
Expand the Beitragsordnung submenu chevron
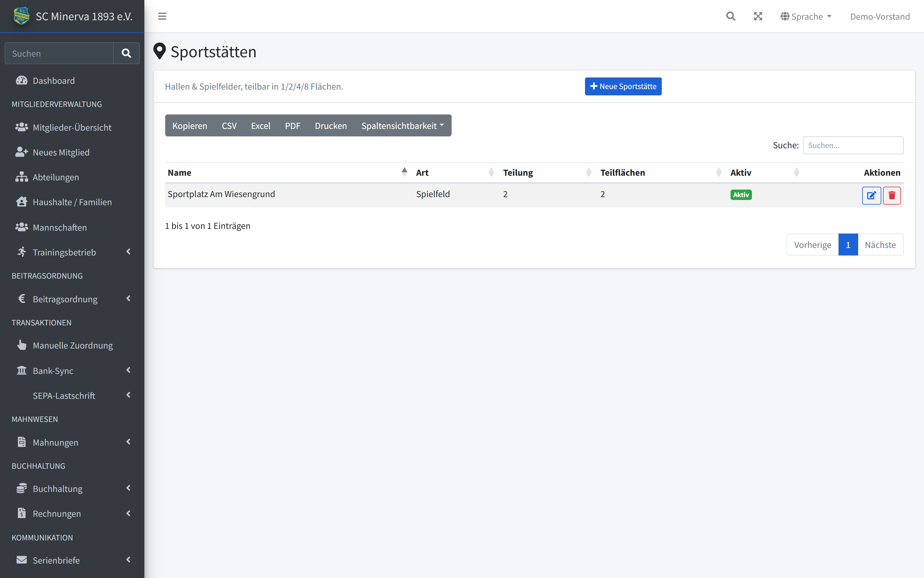tap(128, 299)
